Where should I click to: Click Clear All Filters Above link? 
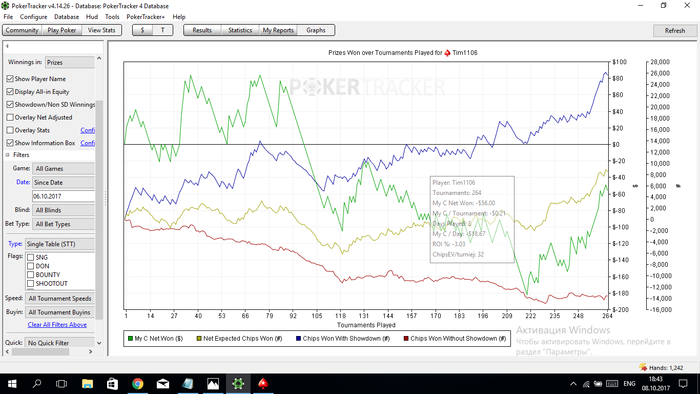57,325
